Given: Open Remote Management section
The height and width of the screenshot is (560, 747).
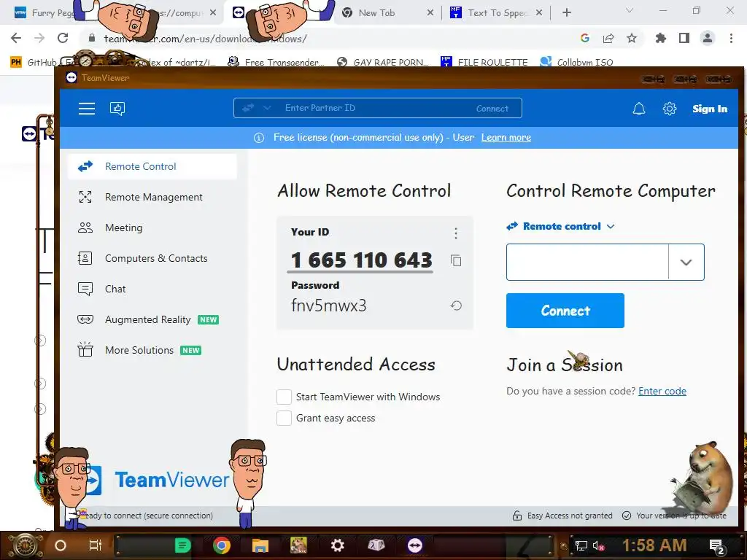Looking at the screenshot, I should click(152, 197).
